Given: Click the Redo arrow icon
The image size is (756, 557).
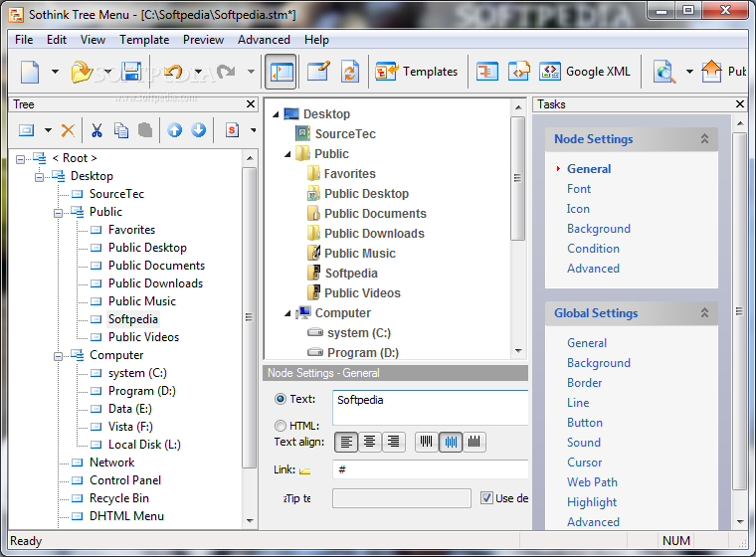Looking at the screenshot, I should click(226, 72).
